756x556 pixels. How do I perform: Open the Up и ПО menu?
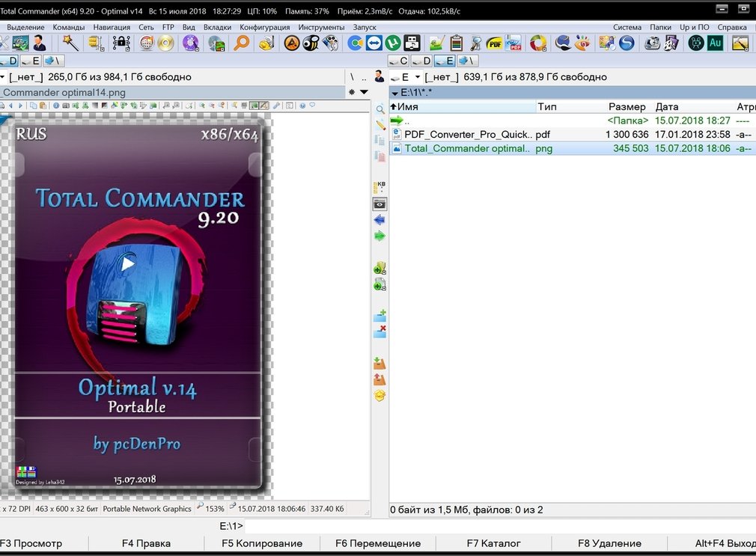[695, 27]
